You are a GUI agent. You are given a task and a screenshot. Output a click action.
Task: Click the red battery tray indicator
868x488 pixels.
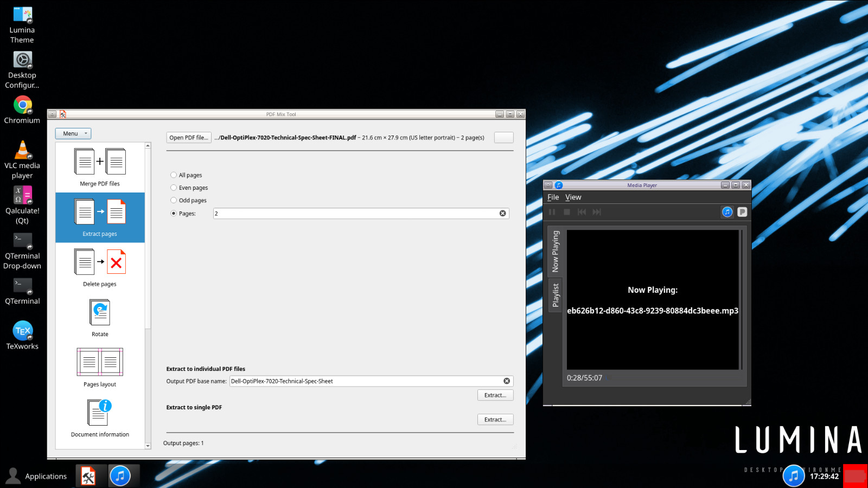tap(855, 476)
